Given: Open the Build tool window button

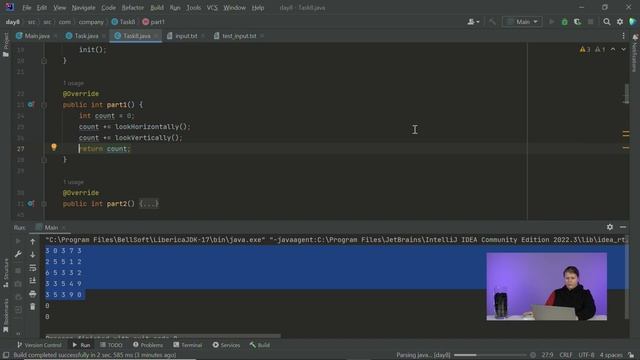Looking at the screenshot, I should (x=260, y=345).
